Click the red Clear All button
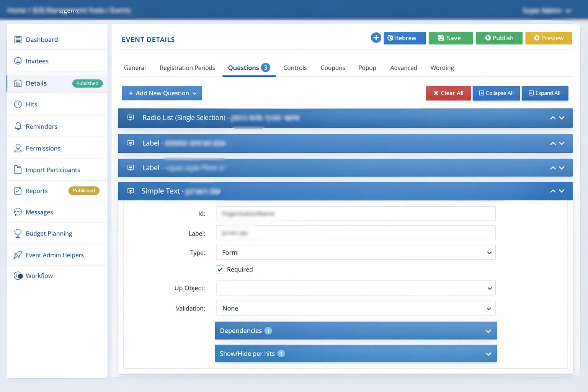The height and width of the screenshot is (392, 588). pyautogui.click(x=448, y=93)
